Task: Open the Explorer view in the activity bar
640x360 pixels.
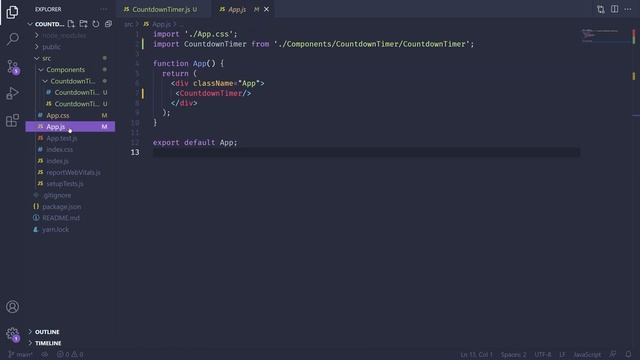Action: (12, 12)
